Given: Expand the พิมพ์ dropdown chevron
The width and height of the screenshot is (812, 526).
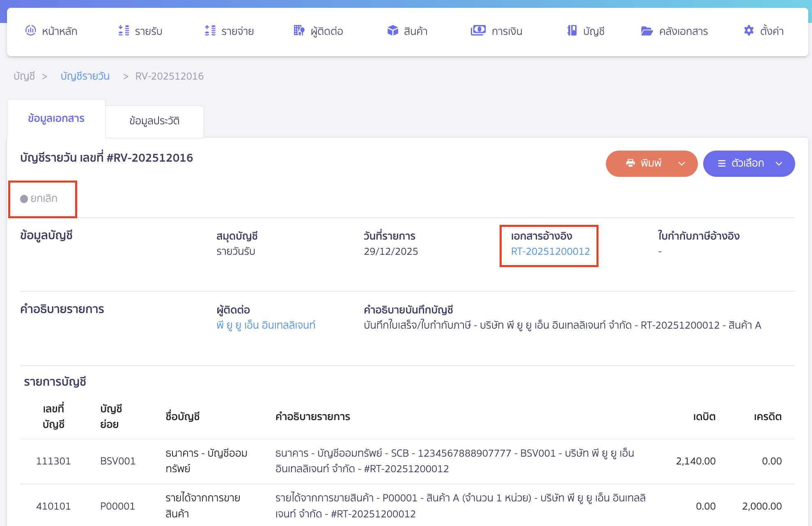Looking at the screenshot, I should coord(682,164).
